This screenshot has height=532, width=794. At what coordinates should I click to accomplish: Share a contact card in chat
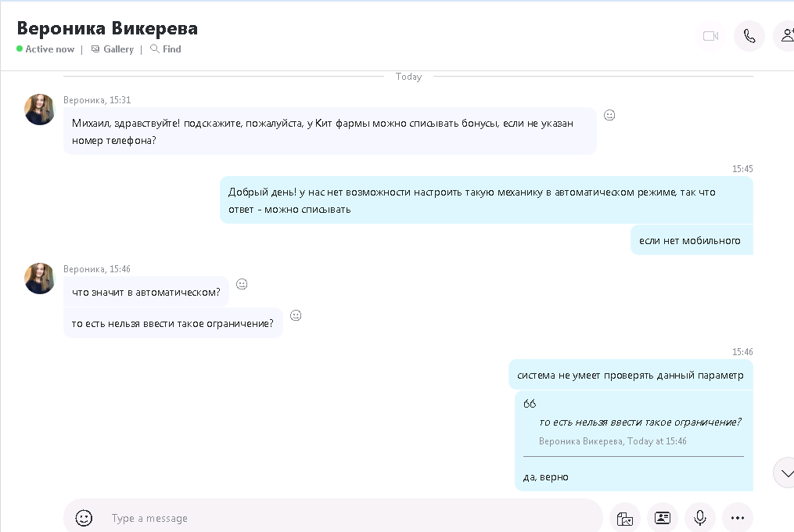coord(662,518)
